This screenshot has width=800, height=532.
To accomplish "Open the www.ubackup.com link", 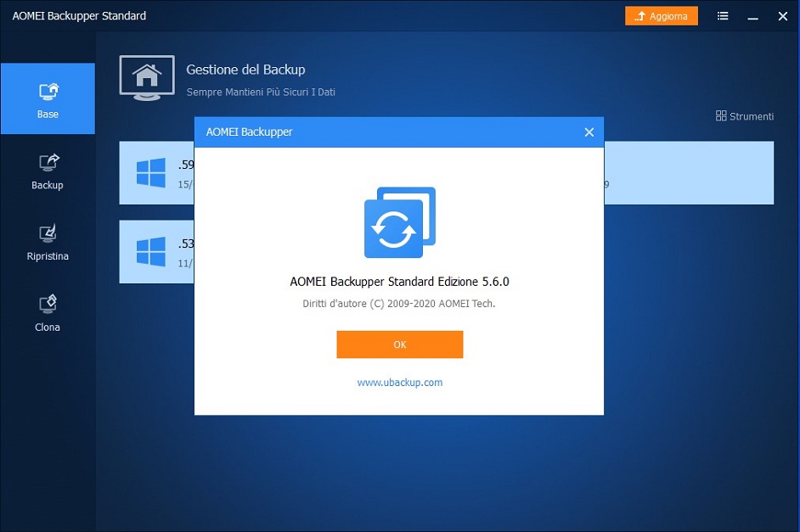I will coord(399,382).
